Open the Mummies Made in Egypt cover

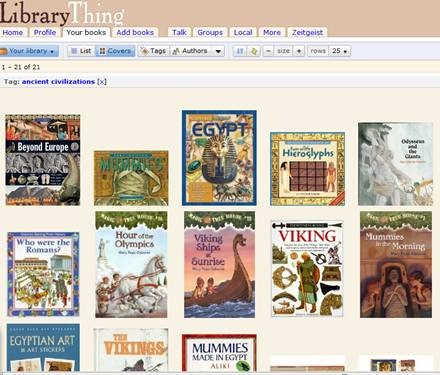coord(219,353)
